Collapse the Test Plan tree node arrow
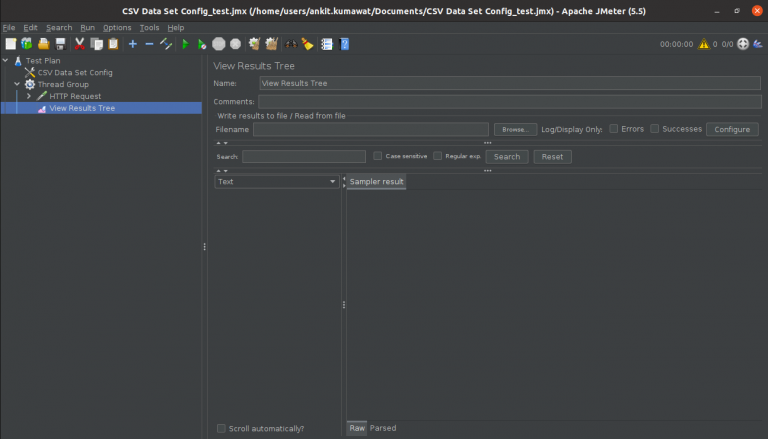 (5, 60)
